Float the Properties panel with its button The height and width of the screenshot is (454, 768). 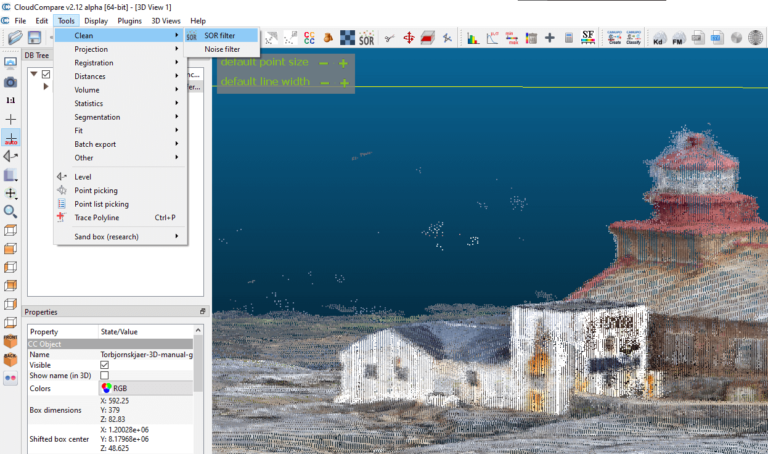(x=202, y=311)
